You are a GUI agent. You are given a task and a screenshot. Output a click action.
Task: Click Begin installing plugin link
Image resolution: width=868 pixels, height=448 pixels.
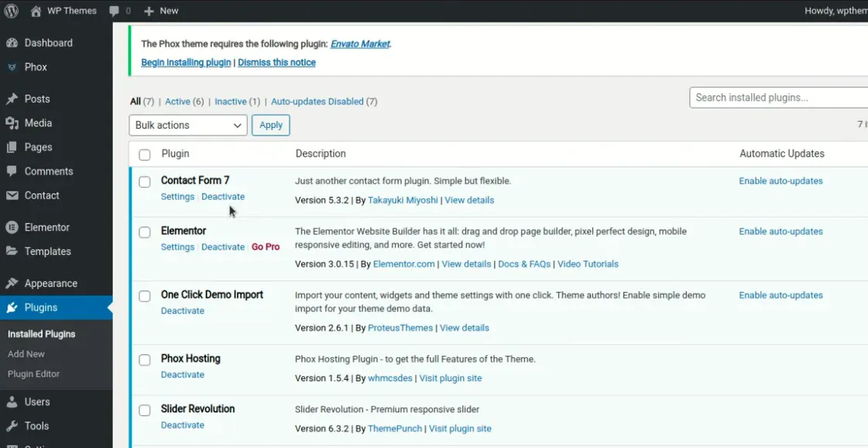pyautogui.click(x=186, y=63)
